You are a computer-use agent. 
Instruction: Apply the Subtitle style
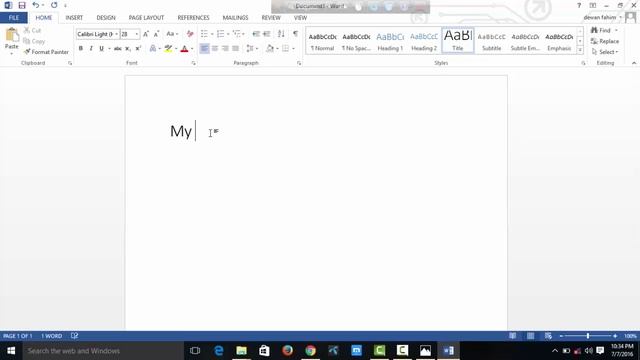(x=491, y=41)
